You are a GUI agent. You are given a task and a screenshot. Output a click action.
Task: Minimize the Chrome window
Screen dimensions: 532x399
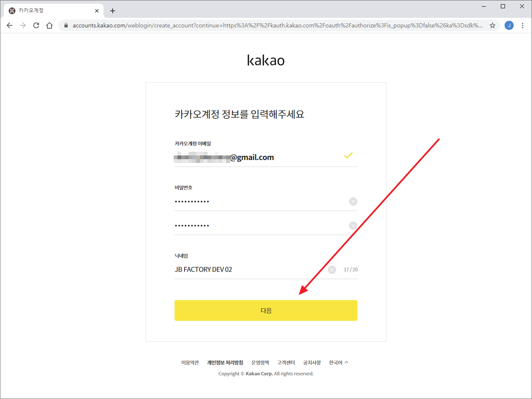coord(484,6)
